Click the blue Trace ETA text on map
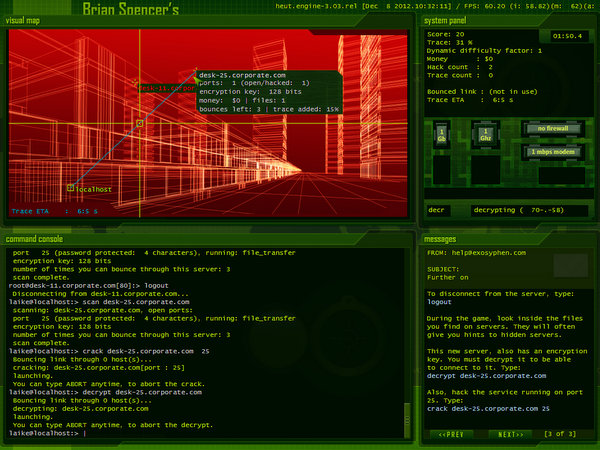 coord(54,211)
